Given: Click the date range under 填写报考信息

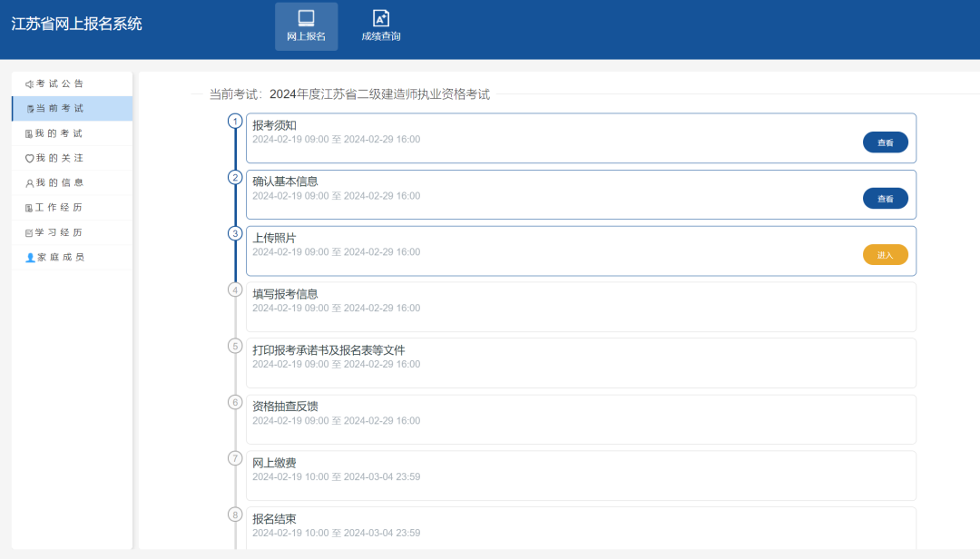Looking at the screenshot, I should pos(337,309).
